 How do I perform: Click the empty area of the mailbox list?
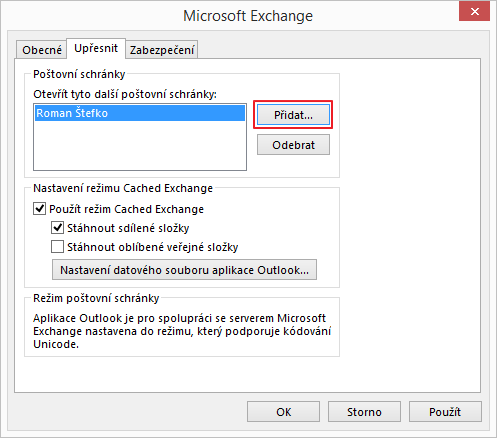tap(140, 145)
